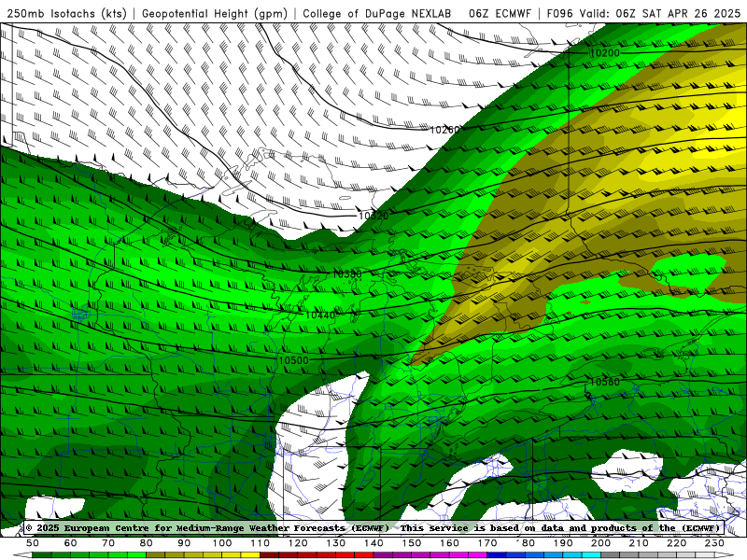Viewport: 747px width, 560px height.
Task: Click the 10440 height contour label
Action: pyautogui.click(x=320, y=315)
